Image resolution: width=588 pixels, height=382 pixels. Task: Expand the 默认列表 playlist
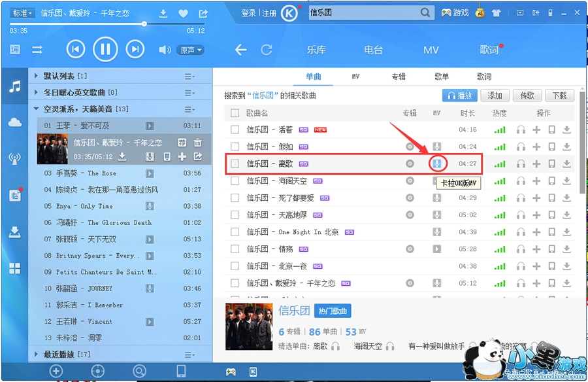[x=37, y=76]
